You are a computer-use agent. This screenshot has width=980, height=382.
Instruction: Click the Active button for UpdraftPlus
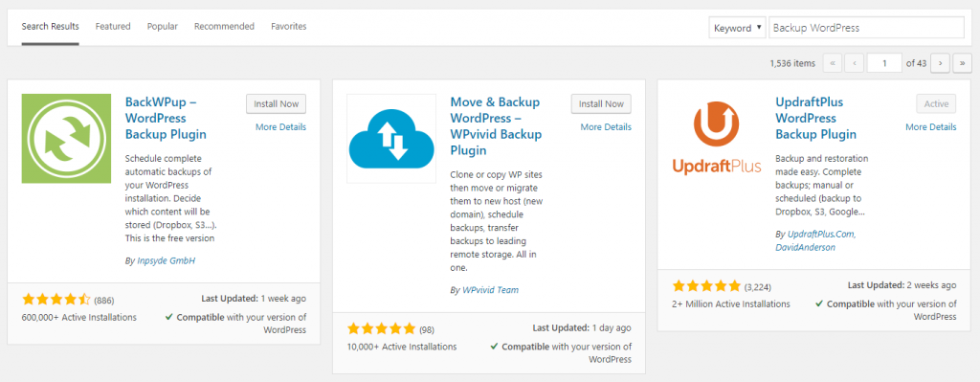(x=936, y=103)
